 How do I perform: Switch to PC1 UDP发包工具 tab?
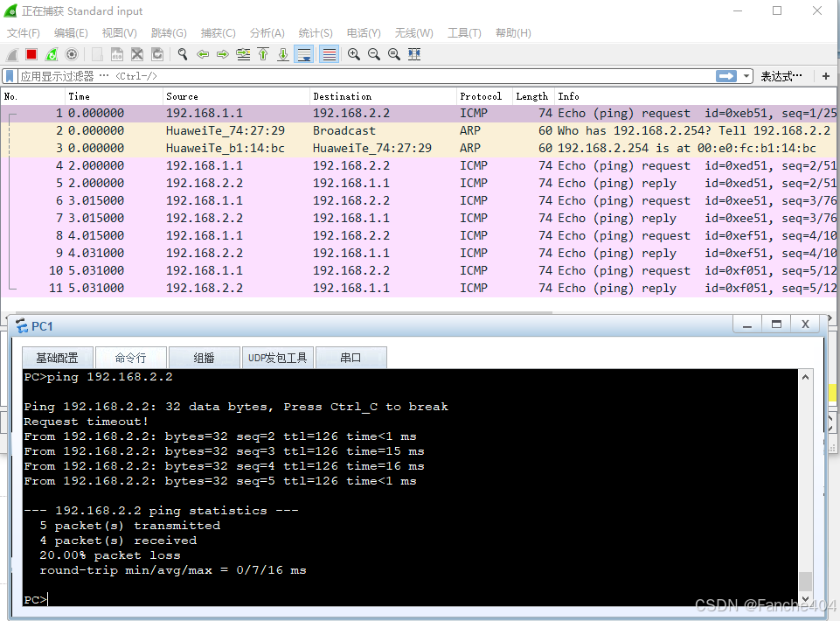tap(277, 358)
